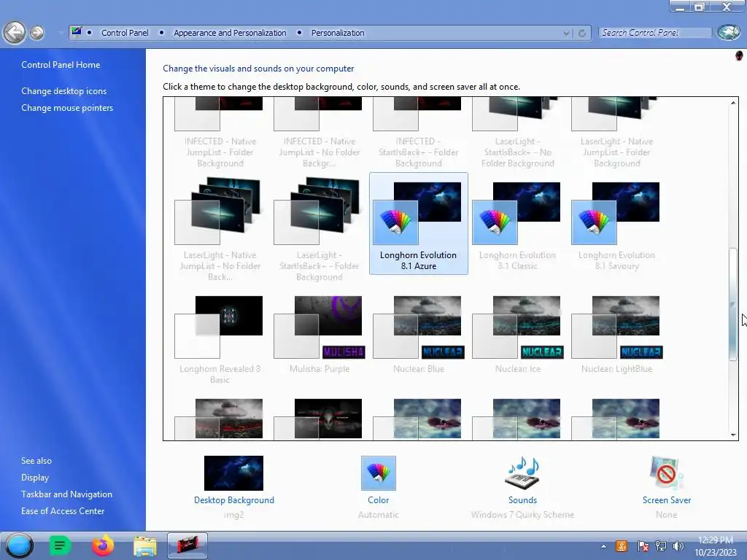Select Nuclear: Ice theme
The width and height of the screenshot is (747, 560).
517,334
